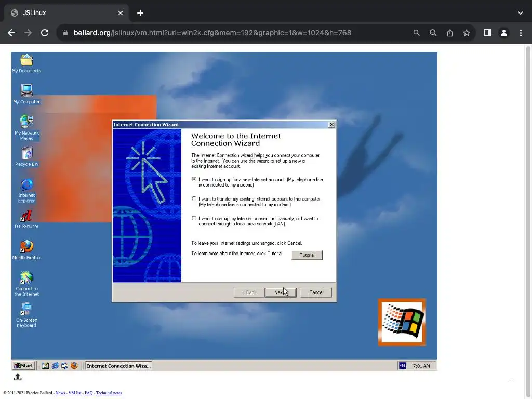532x399 pixels.
Task: Click the 7:01 AM taskbar clock
Action: [x=421, y=366]
